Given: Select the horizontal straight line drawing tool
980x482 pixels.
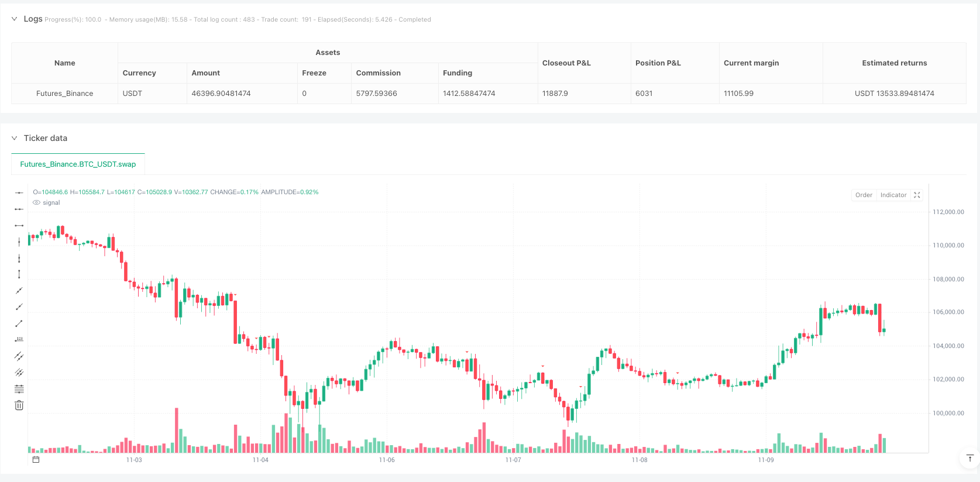Looking at the screenshot, I should tap(19, 192).
